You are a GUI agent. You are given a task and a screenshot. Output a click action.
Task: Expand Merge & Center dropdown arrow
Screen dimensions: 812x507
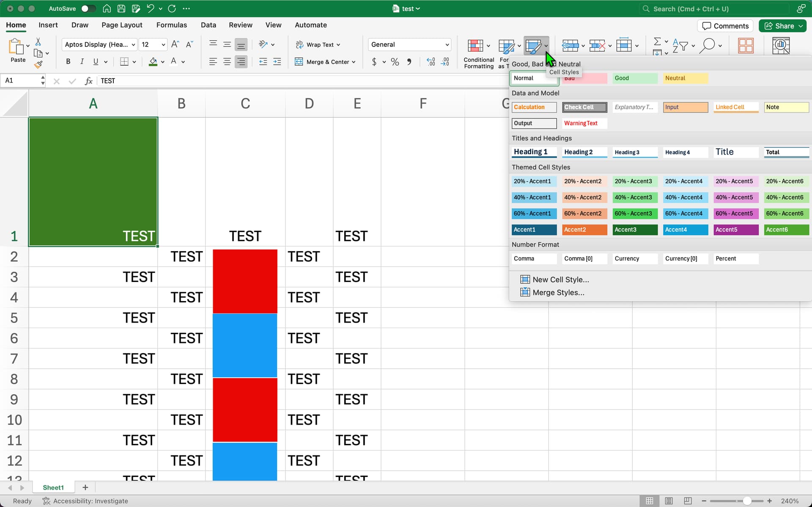click(x=354, y=62)
